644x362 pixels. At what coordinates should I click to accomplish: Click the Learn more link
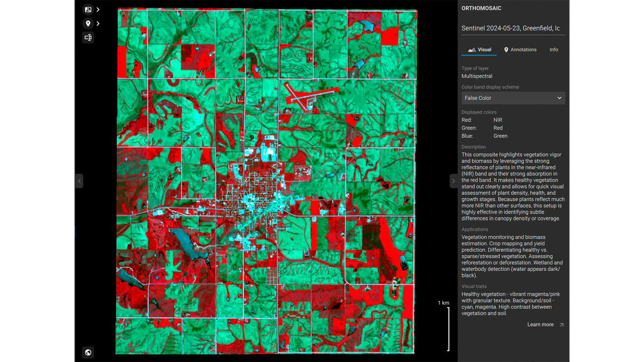click(540, 325)
